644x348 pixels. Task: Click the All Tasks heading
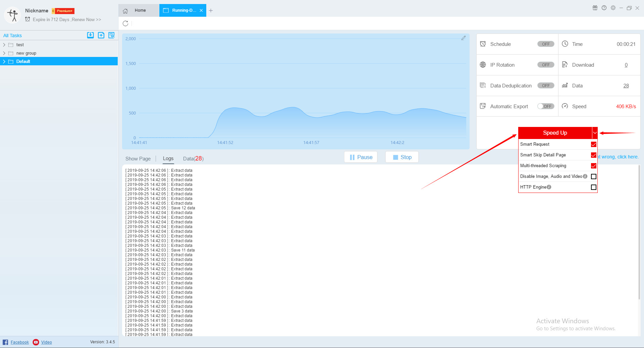coord(12,36)
